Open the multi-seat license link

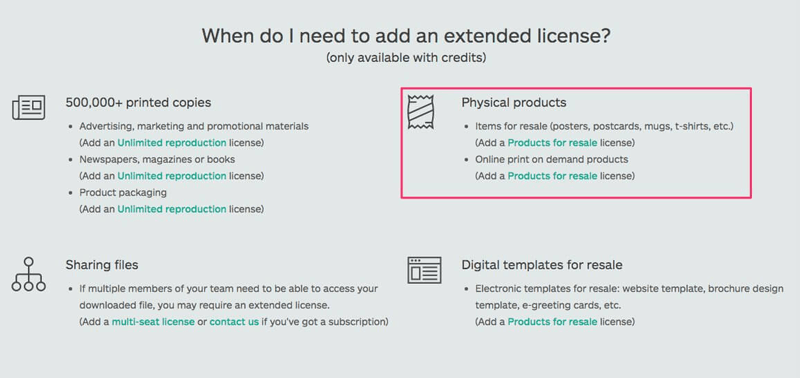click(153, 322)
